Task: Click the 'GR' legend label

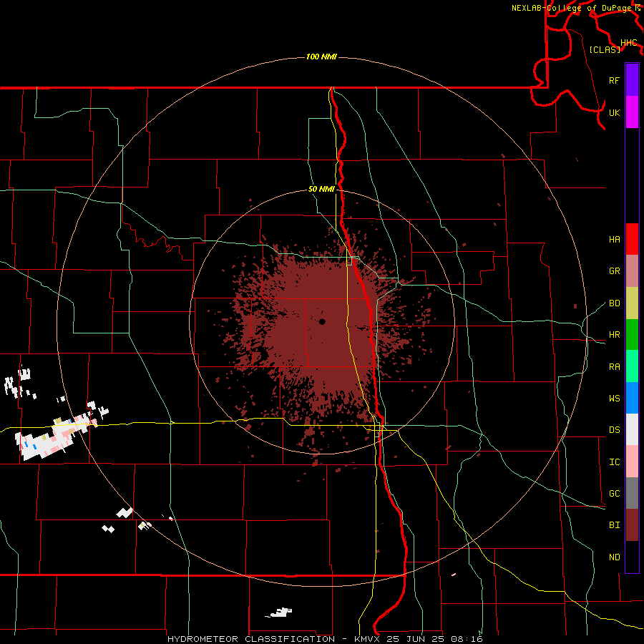Action: pos(614,271)
